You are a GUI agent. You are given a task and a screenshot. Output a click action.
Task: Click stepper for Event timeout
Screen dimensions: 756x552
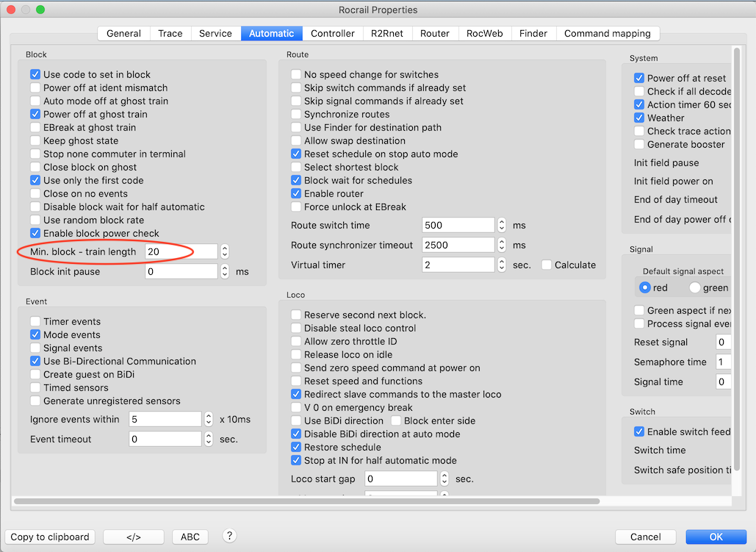[209, 439]
